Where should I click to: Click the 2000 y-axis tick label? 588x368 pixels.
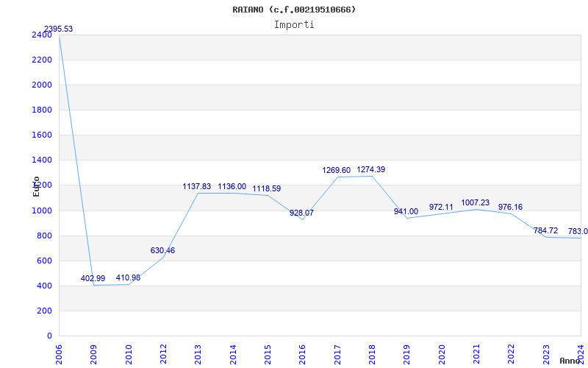click(42, 85)
